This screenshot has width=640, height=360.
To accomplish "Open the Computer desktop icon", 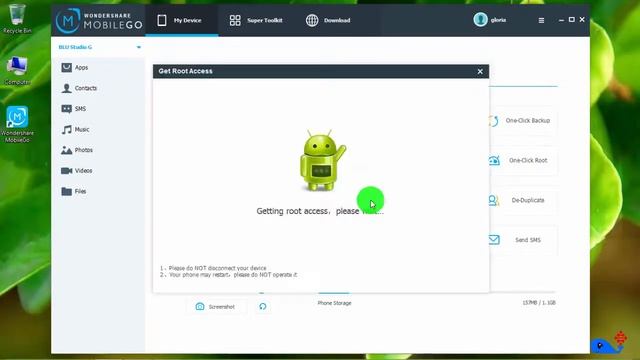I will tap(17, 71).
